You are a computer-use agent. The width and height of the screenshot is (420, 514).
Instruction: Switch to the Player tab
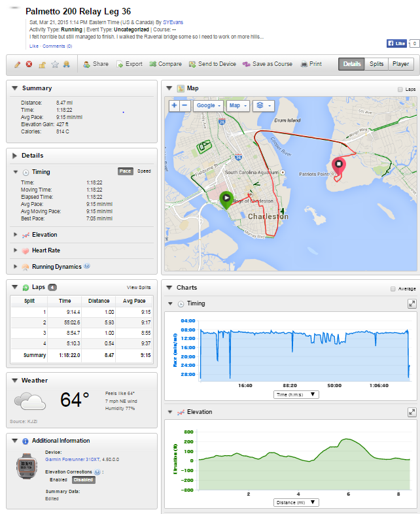coord(400,64)
